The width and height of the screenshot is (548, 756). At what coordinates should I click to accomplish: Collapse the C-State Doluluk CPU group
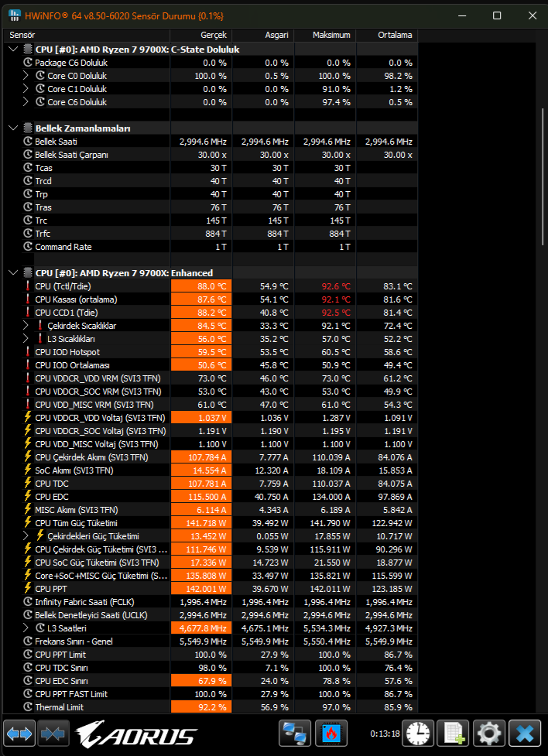click(x=13, y=50)
